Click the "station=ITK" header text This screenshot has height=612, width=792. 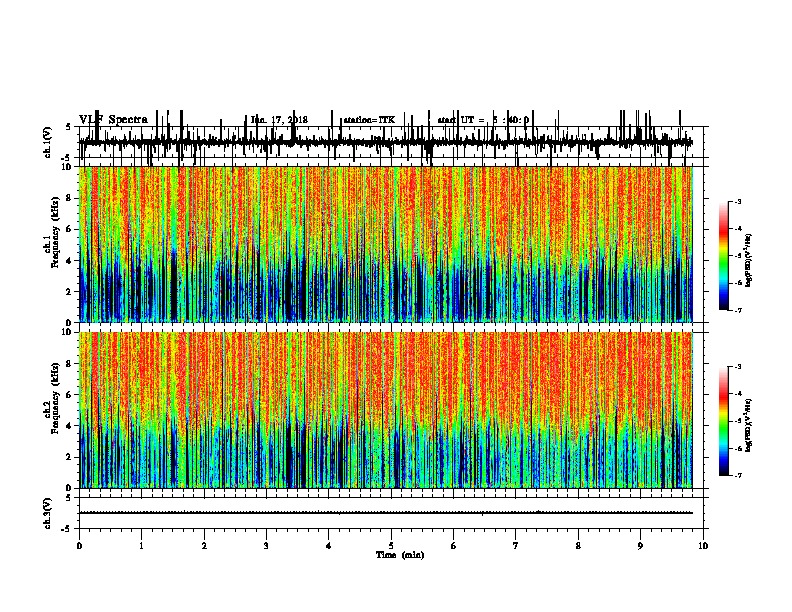coord(369,120)
